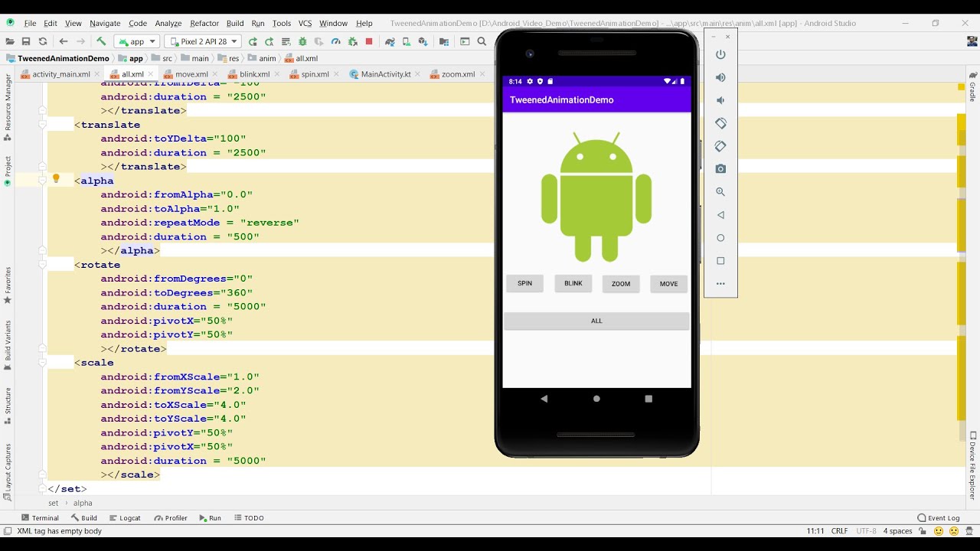
Task: Open the AVD Manager icon
Action: (407, 41)
